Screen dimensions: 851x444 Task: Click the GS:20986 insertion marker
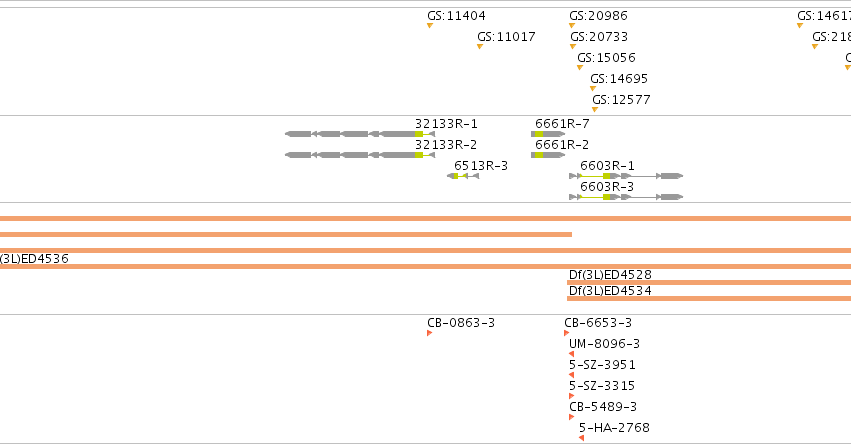pos(572,26)
